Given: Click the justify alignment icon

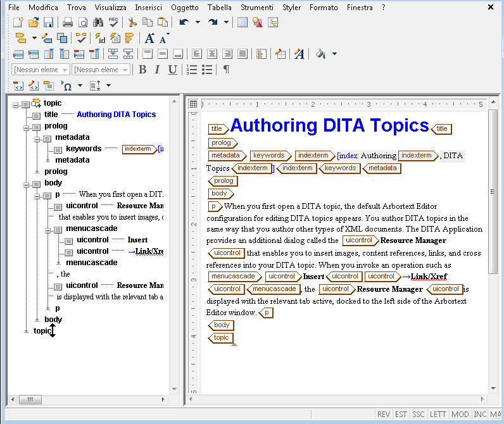Looking at the screenshot, I should point(243,54).
